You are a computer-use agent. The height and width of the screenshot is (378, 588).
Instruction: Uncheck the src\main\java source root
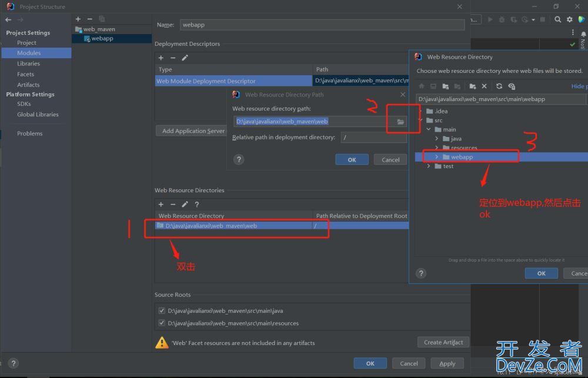(x=162, y=310)
